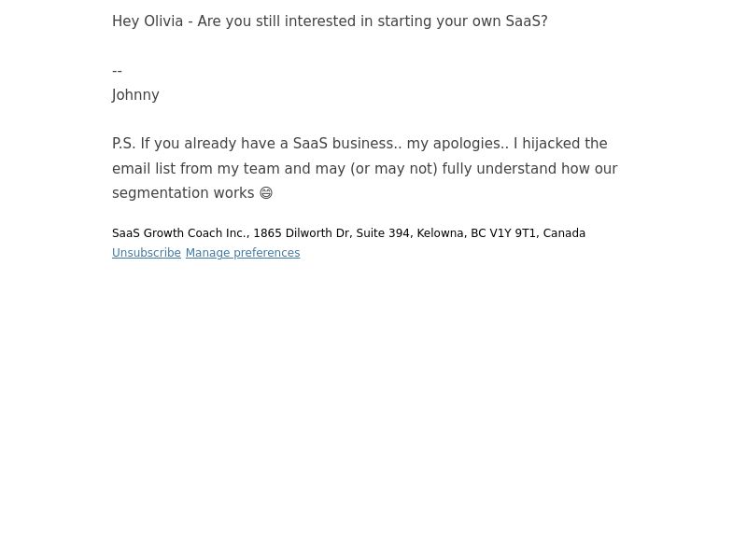
Task: Click "Canada" at the end of the address
Action: pyautogui.click(x=564, y=233)
